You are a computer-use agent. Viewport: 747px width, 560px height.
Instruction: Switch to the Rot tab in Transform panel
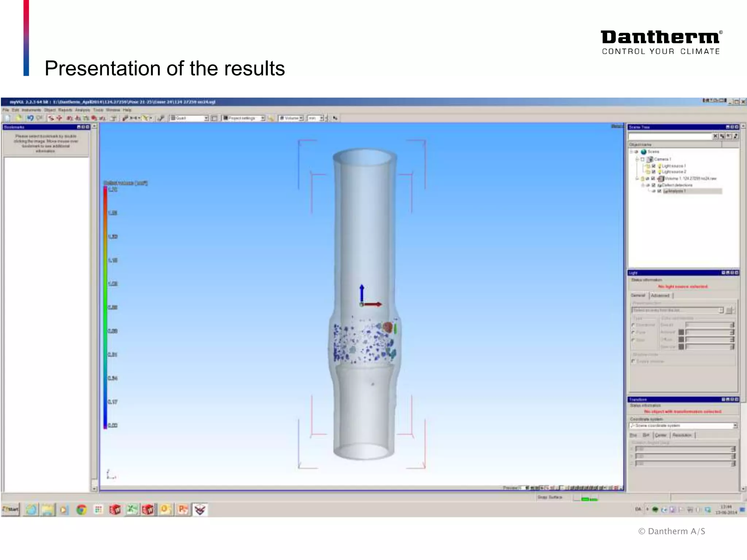tap(646, 435)
